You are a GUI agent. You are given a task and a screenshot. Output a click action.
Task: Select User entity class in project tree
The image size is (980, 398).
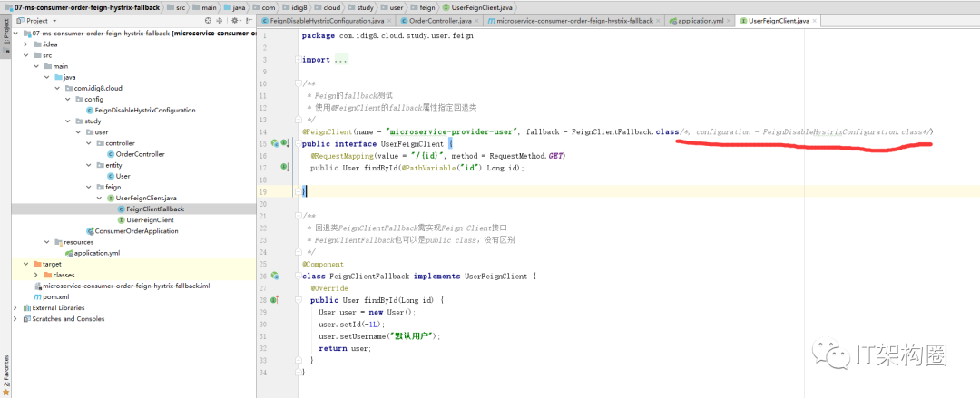tap(119, 176)
